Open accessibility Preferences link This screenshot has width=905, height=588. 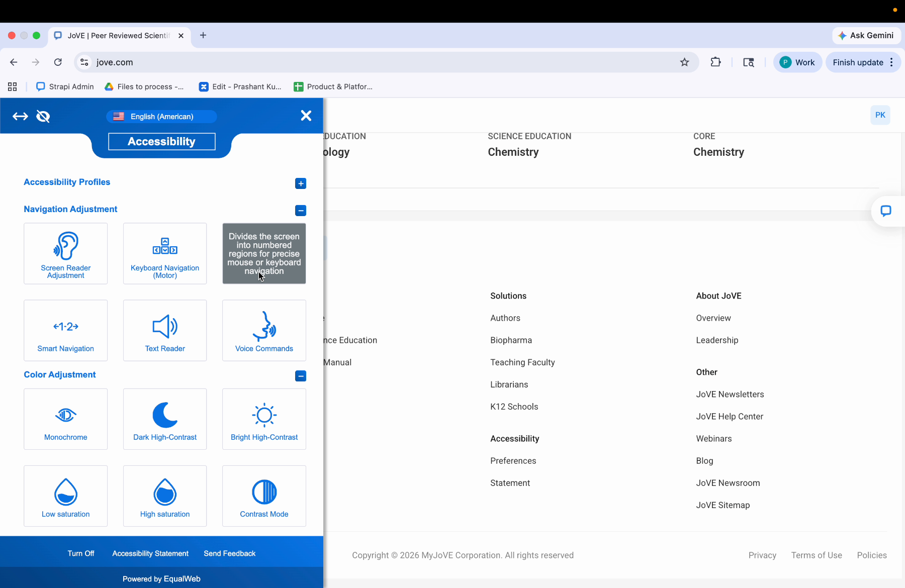pyautogui.click(x=513, y=461)
